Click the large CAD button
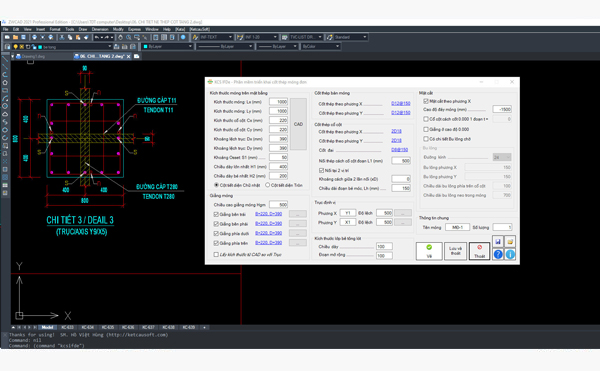This screenshot has width=600, height=371. click(x=298, y=124)
